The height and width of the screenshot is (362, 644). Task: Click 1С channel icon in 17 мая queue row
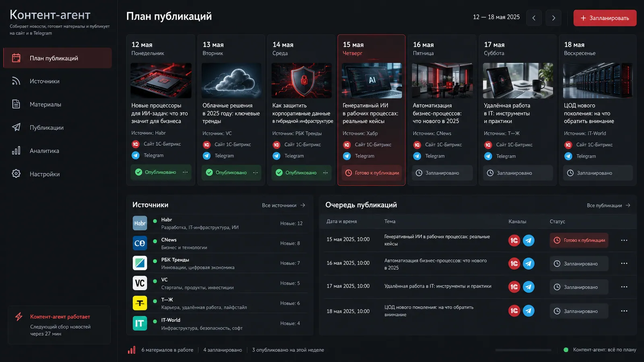[514, 287]
